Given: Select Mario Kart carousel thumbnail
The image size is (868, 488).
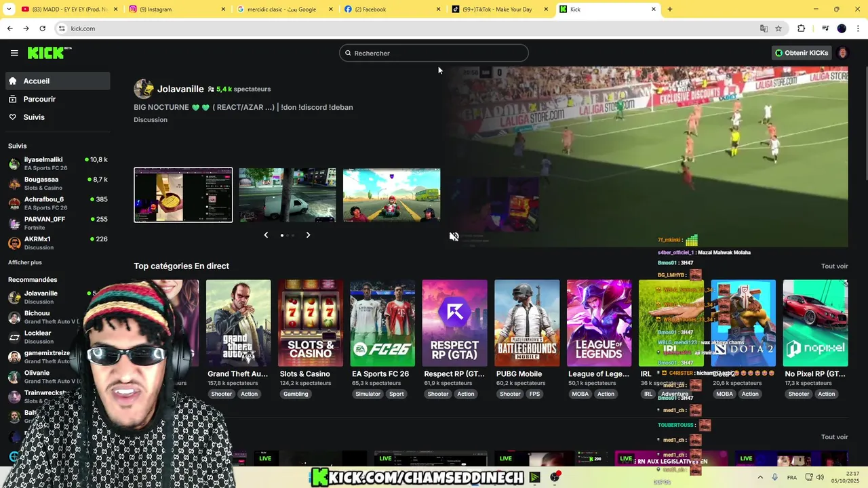Looking at the screenshot, I should 392,195.
